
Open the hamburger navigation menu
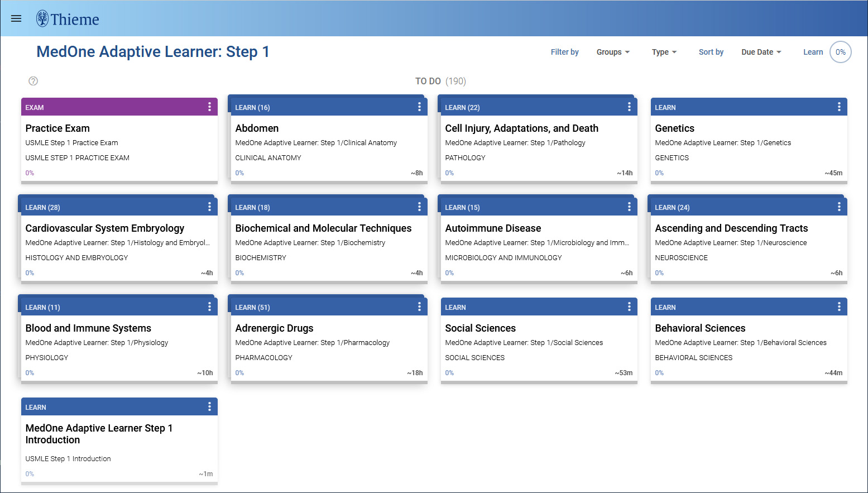point(16,18)
